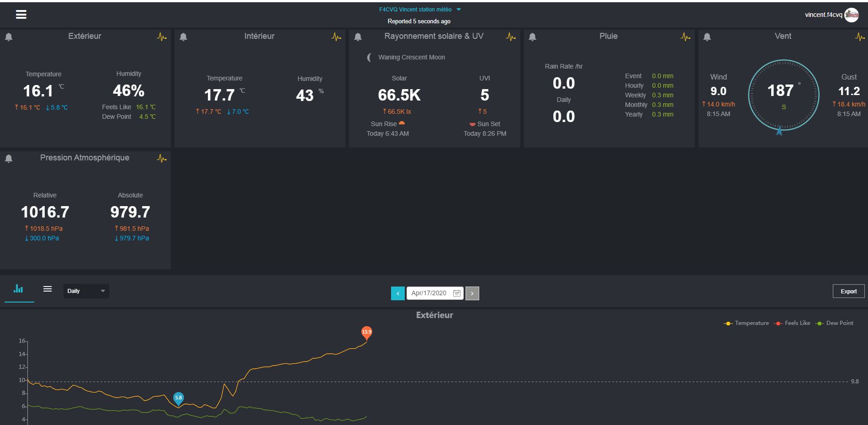Switch to the chart view tab

pyautogui.click(x=19, y=289)
